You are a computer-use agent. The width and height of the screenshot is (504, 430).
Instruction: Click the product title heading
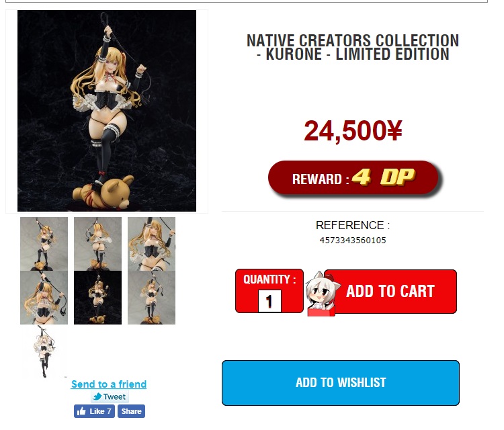(353, 48)
